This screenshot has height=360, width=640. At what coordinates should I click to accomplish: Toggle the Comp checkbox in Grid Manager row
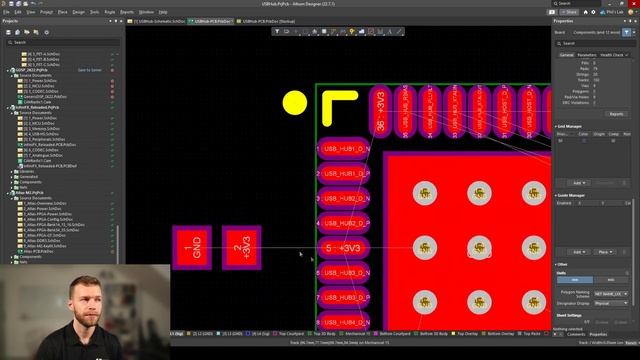[613, 141]
